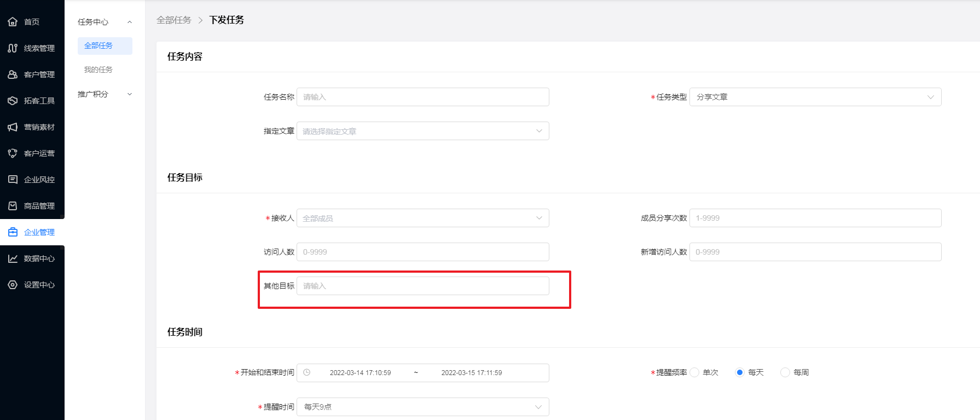This screenshot has height=420, width=980.
Task: Click the 商品管理 bag icon
Action: (13, 206)
